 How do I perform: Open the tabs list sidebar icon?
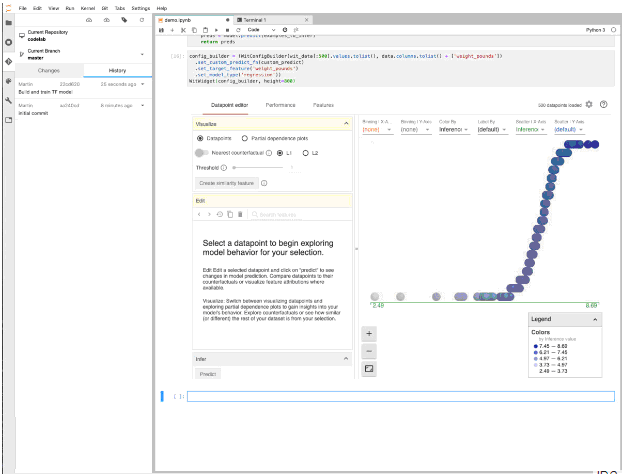(8, 120)
